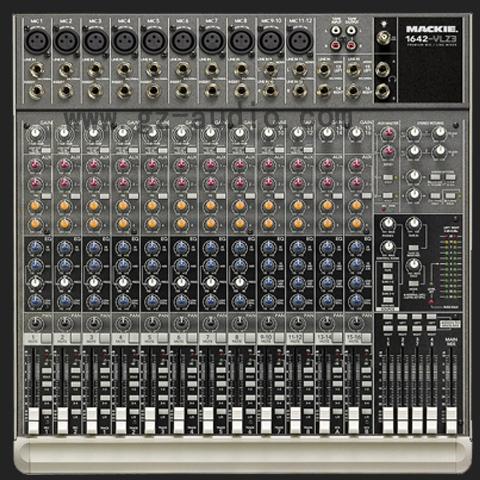Click channel 1 white gain knob
The image size is (480, 480).
(35, 134)
